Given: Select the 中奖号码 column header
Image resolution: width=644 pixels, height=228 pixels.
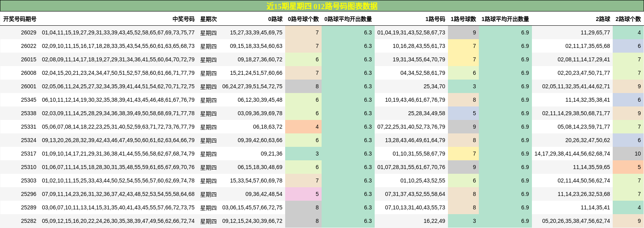Looking at the screenshot, I should pyautogui.click(x=183, y=19).
